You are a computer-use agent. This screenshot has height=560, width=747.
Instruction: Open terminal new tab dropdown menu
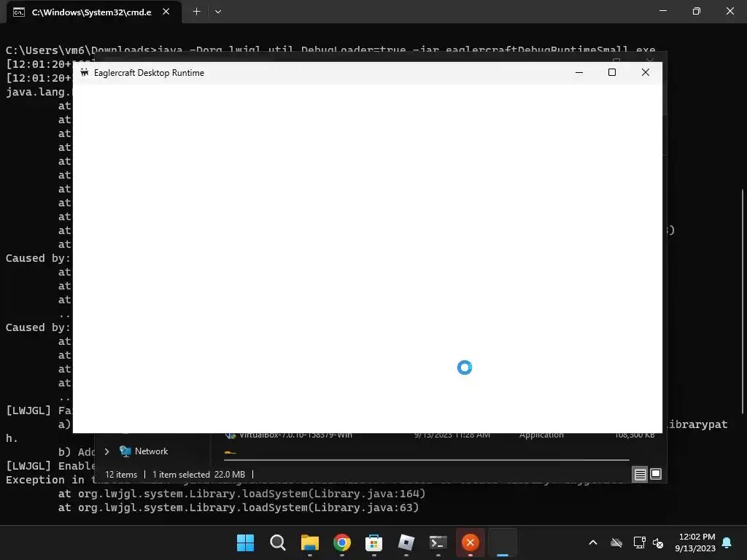(217, 12)
